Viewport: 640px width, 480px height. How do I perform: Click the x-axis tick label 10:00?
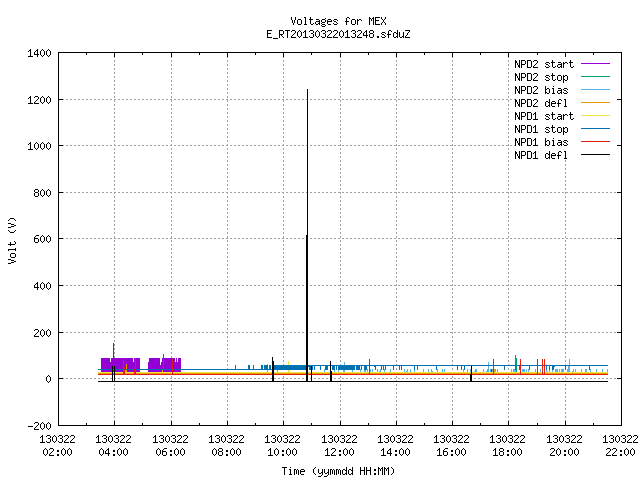coord(282,452)
